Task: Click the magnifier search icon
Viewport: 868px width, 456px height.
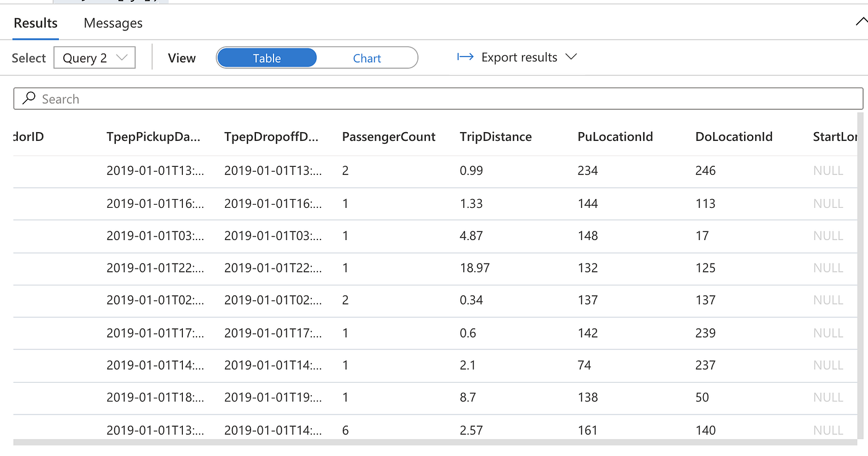Action: (x=29, y=99)
